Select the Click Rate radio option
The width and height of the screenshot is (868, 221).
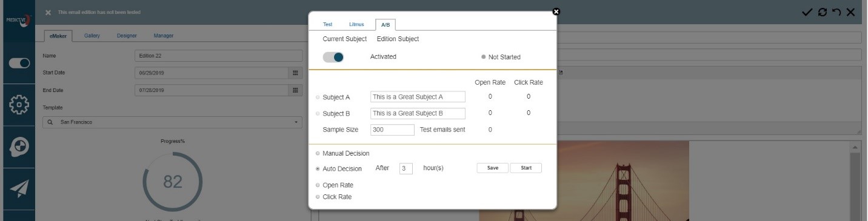coord(318,197)
